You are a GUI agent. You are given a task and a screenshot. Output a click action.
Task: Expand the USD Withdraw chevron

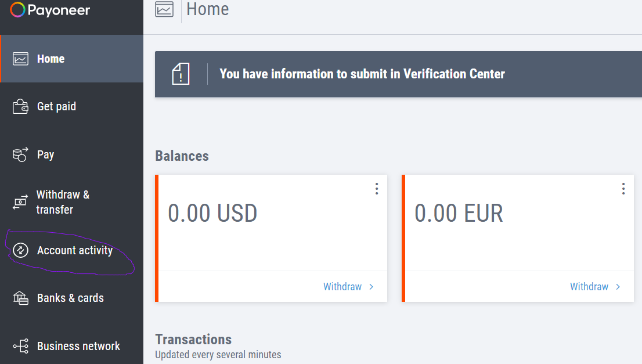pyautogui.click(x=371, y=286)
